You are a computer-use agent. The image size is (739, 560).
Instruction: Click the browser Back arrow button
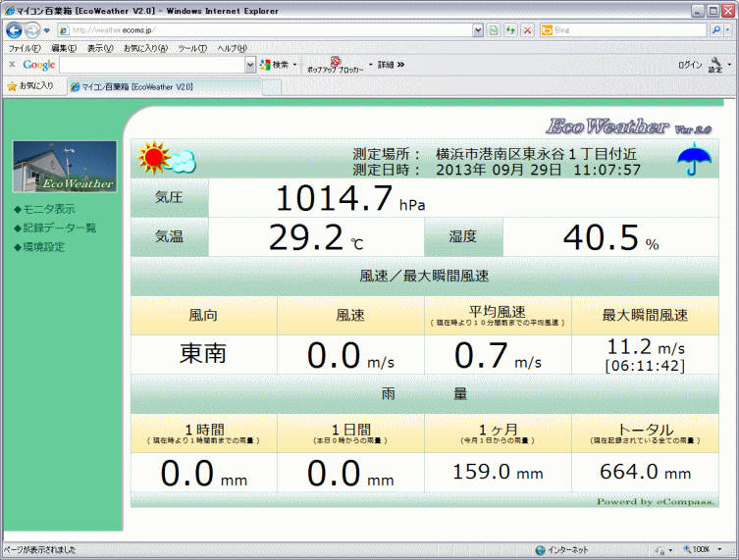(14, 29)
